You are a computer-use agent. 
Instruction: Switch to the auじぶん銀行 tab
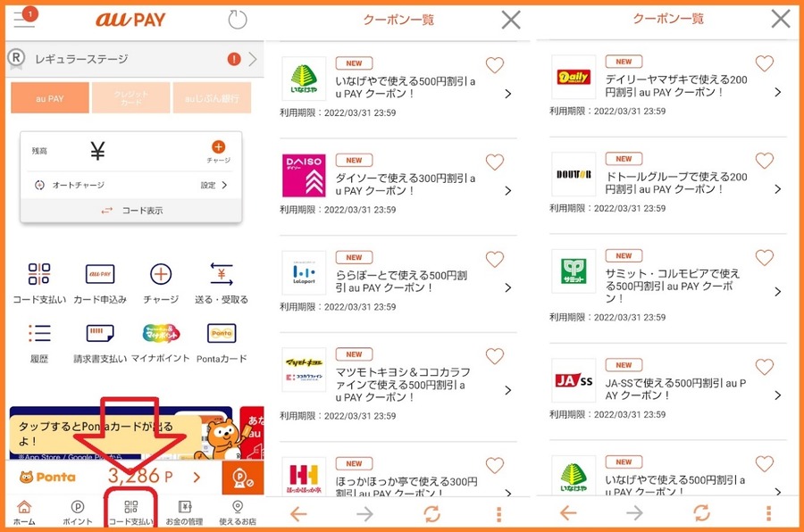coord(212,98)
